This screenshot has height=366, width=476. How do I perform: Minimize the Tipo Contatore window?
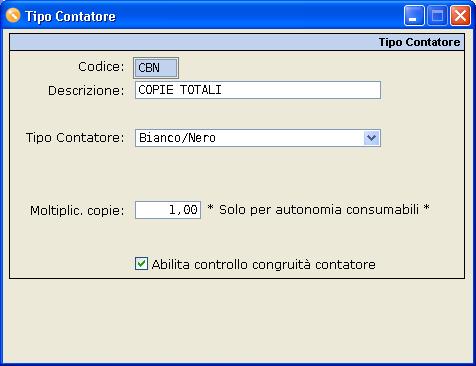[x=414, y=16]
